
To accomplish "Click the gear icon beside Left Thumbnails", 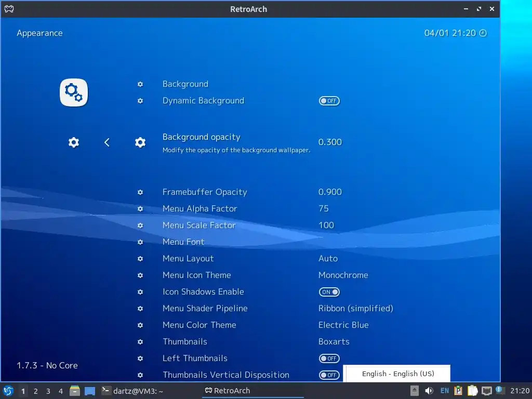I will coord(140,358).
